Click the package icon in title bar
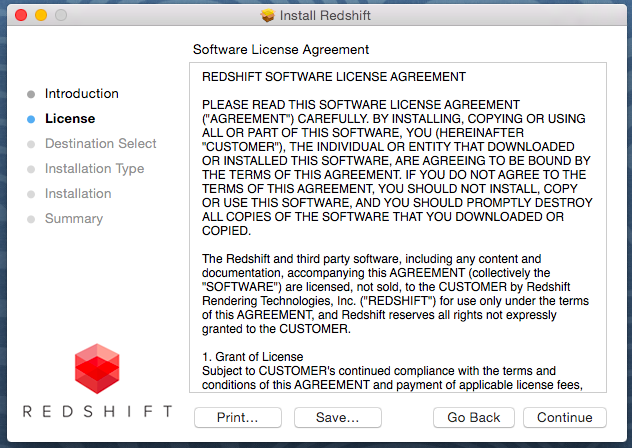632x448 pixels. coord(267,16)
